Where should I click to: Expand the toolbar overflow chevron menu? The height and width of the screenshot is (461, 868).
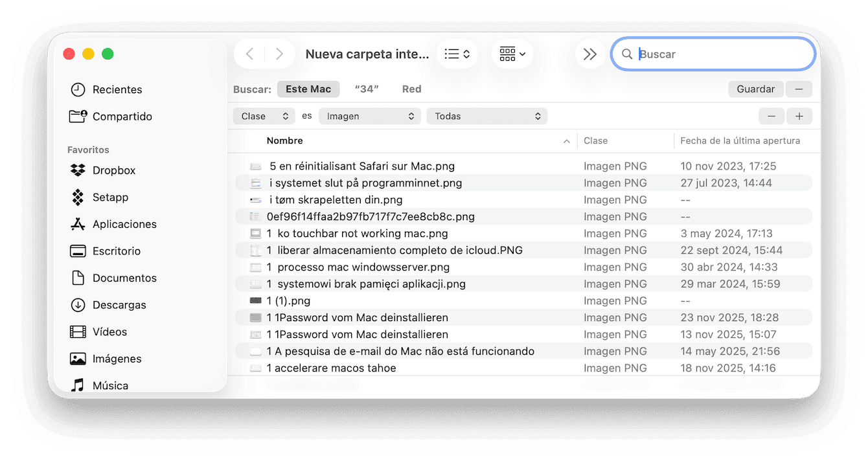[589, 54]
